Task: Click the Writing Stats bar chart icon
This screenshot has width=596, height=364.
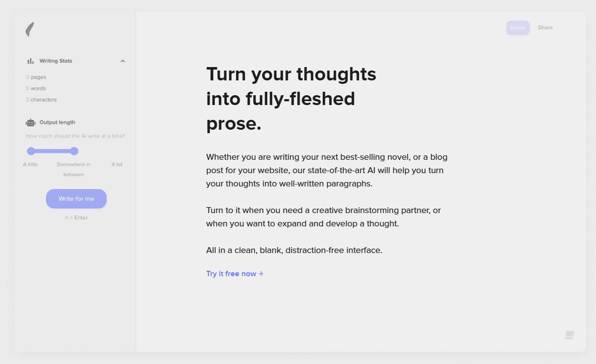Action: pos(31,61)
